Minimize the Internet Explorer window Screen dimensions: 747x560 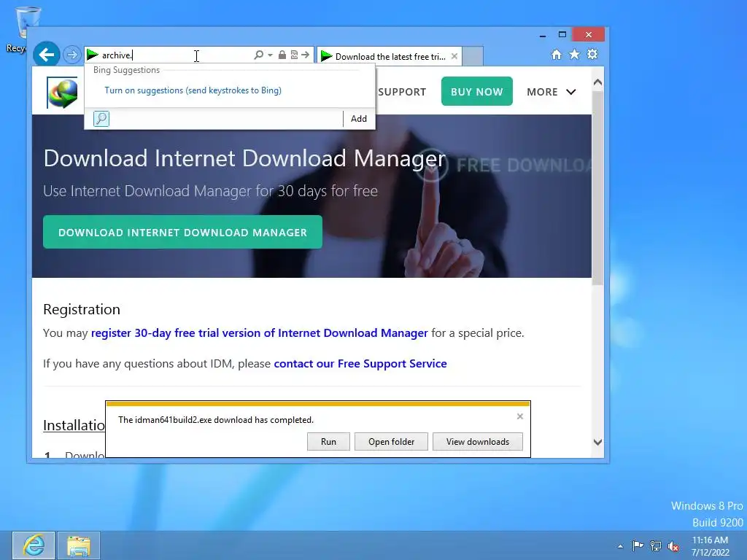[543, 35]
